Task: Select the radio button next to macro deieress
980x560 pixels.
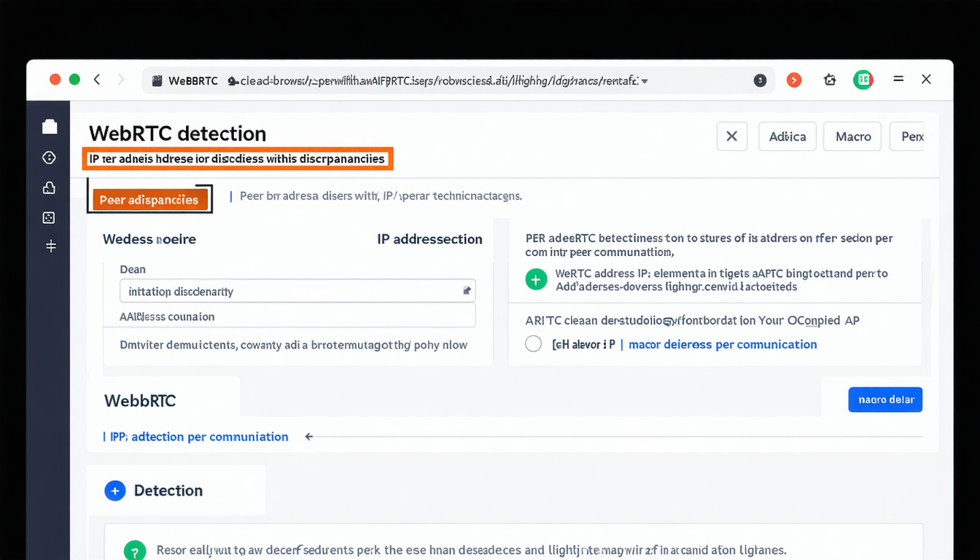Action: [x=533, y=343]
